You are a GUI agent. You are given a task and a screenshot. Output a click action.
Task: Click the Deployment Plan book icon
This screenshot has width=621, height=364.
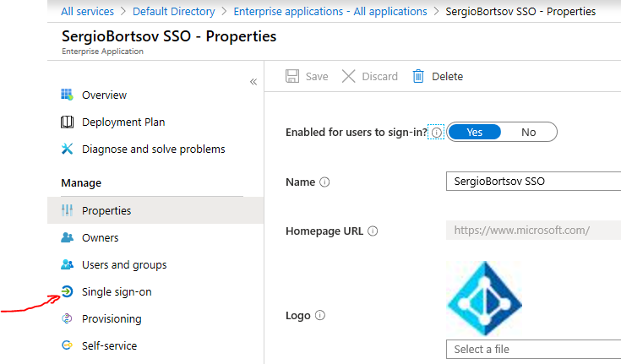[x=68, y=122]
